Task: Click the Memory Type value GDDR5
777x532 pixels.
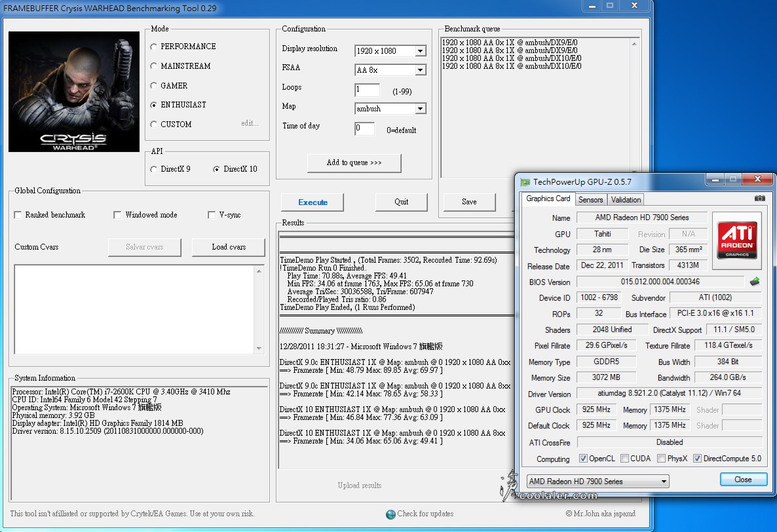Action: 607,362
